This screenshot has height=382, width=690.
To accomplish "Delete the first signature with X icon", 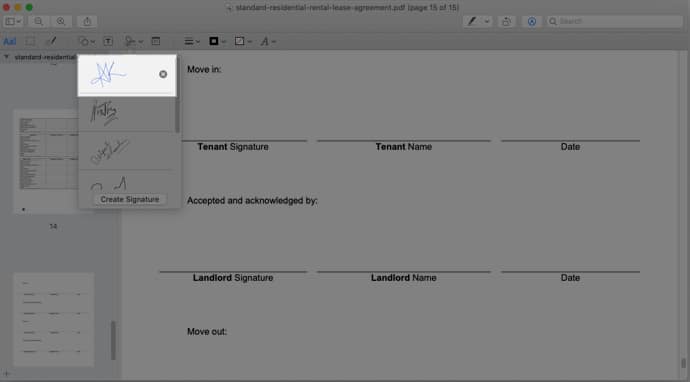I will tap(163, 74).
